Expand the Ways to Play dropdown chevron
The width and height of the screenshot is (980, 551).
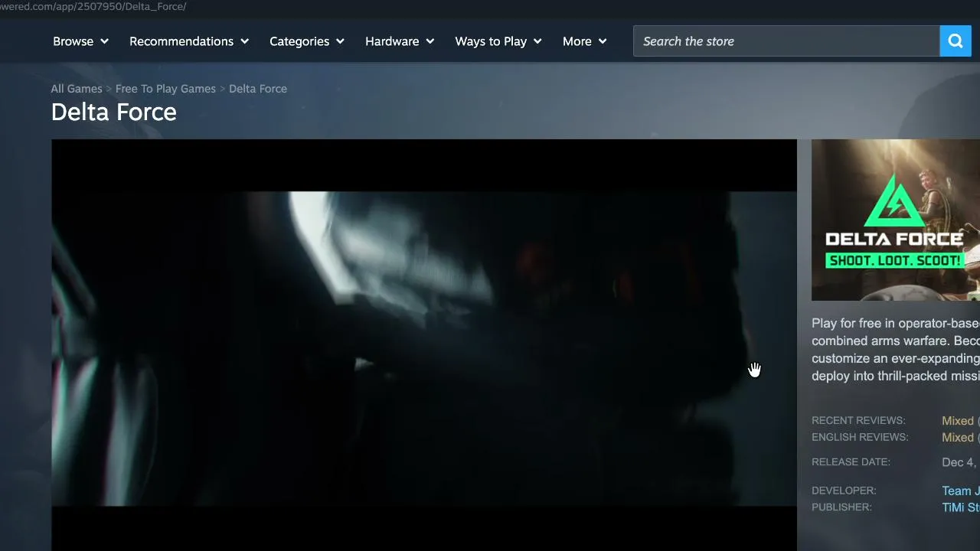pyautogui.click(x=537, y=41)
